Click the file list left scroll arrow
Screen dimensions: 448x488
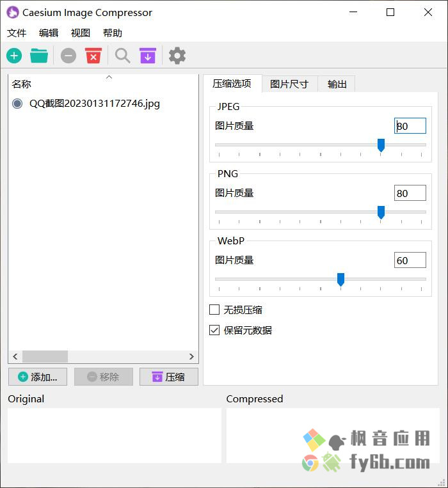15,356
